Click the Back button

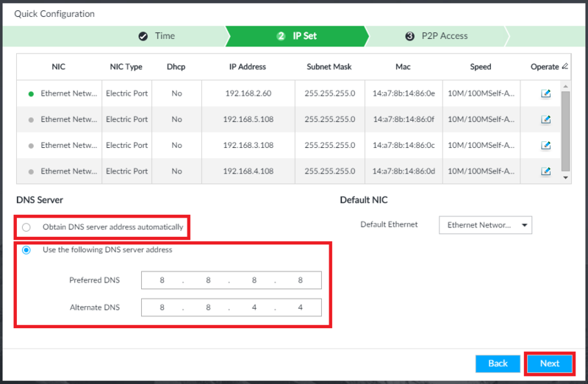(498, 363)
